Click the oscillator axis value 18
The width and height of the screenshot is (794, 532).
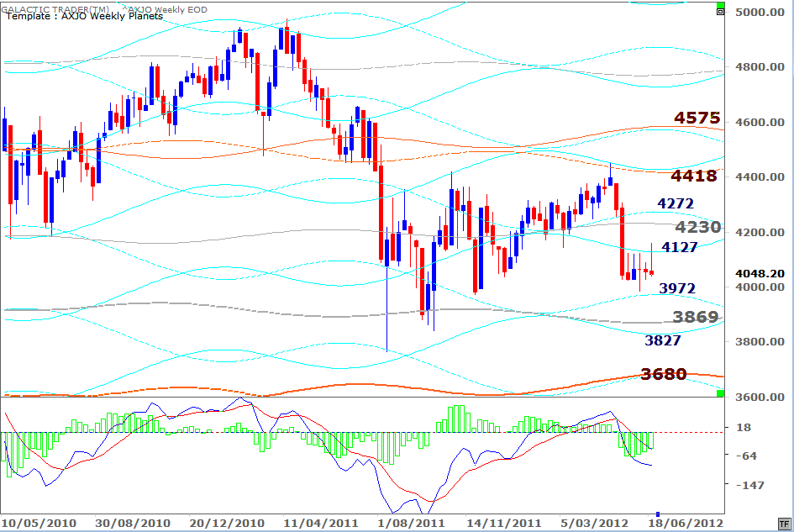click(x=744, y=428)
